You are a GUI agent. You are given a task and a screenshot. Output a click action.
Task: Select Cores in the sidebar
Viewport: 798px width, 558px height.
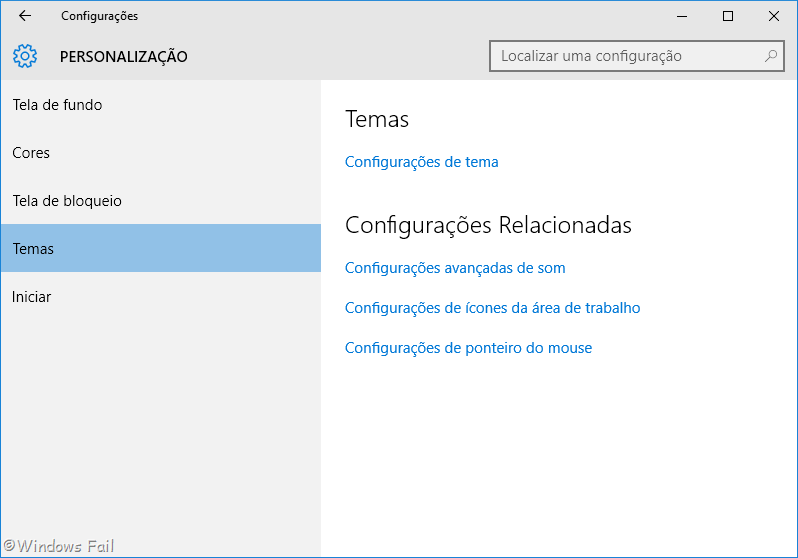(x=31, y=153)
